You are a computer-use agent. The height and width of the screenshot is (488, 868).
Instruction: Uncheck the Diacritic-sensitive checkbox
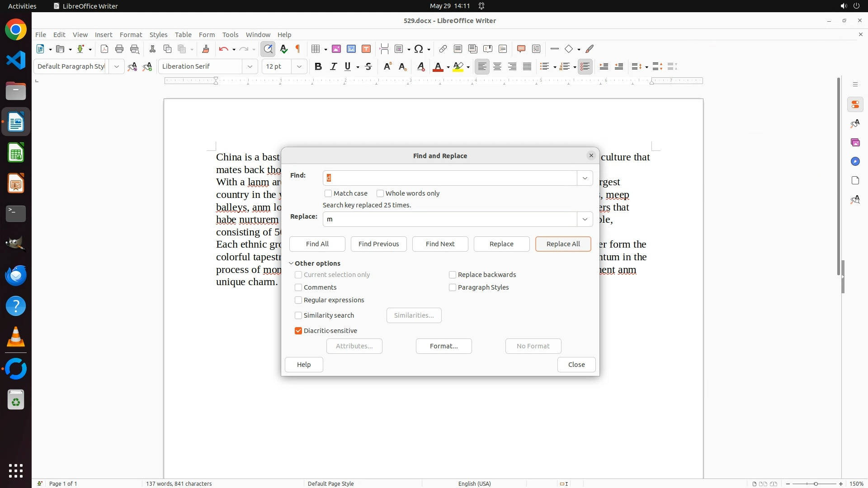tap(298, 331)
